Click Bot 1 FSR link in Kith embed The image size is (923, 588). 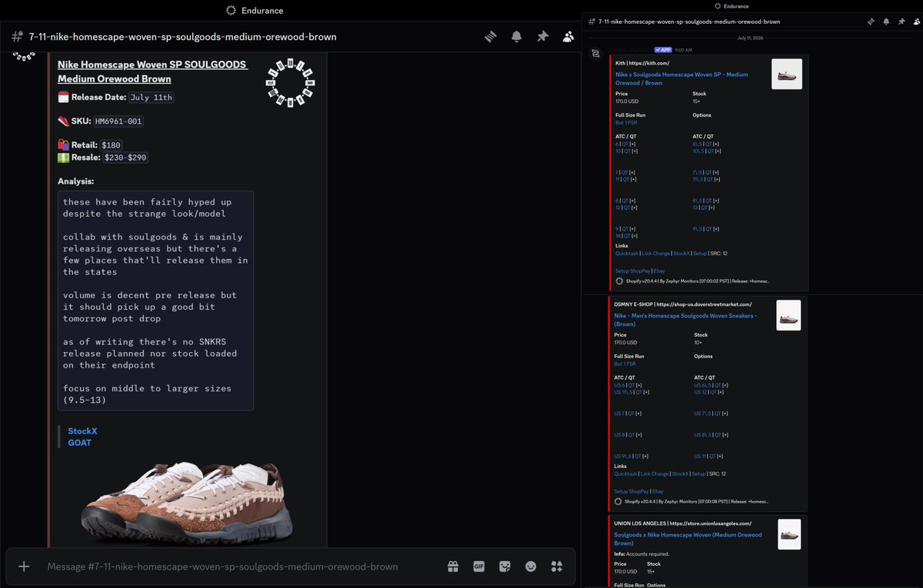click(626, 123)
